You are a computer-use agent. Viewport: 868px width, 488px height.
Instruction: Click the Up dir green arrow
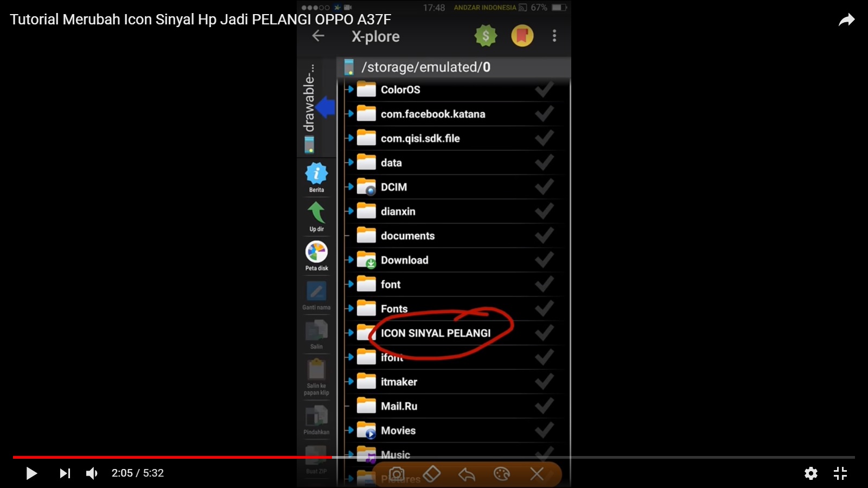316,215
